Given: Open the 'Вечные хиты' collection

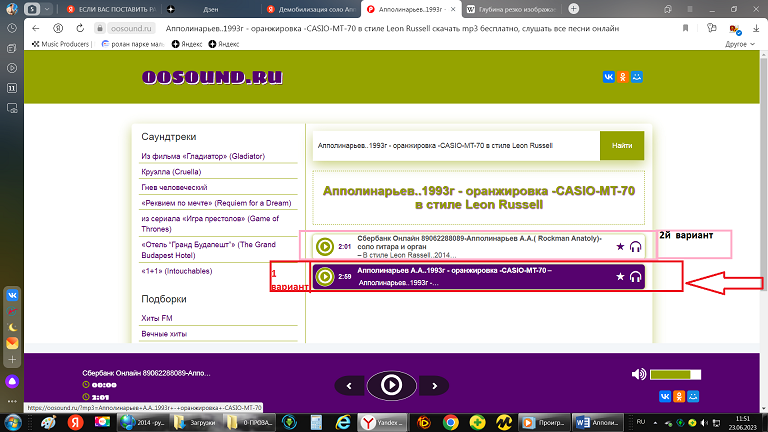Looking at the screenshot, I should (164, 334).
